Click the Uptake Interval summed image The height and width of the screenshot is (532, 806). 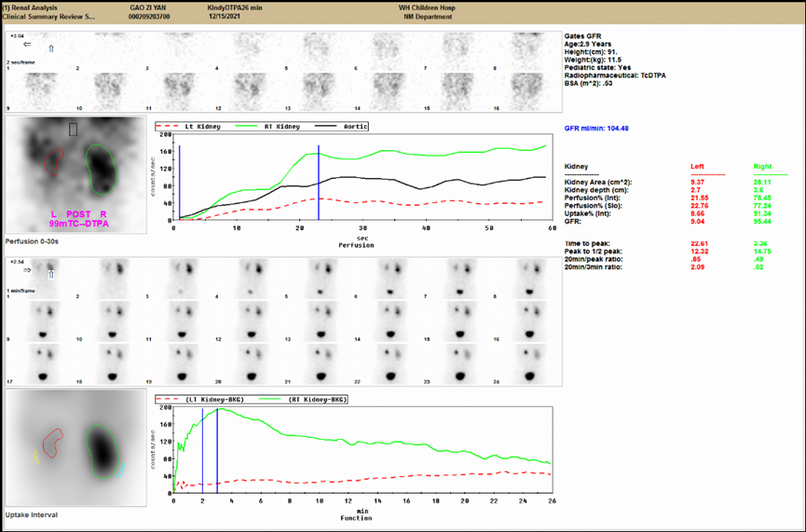(76, 448)
